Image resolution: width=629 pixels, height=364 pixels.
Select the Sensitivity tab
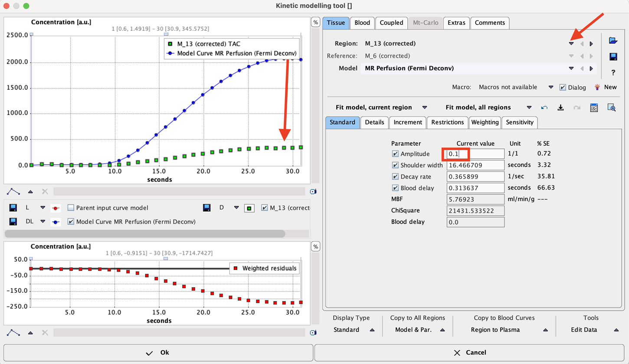click(x=520, y=122)
